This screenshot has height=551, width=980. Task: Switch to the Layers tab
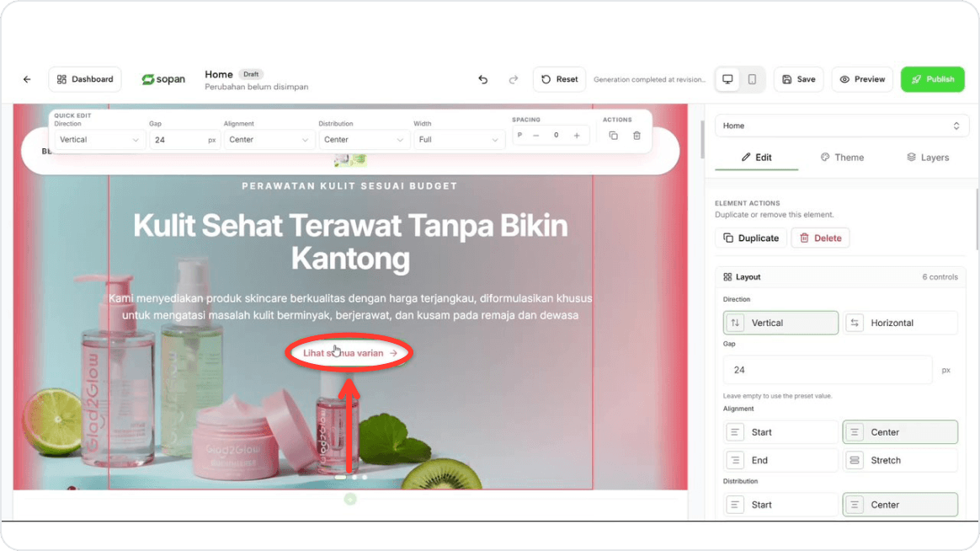928,158
